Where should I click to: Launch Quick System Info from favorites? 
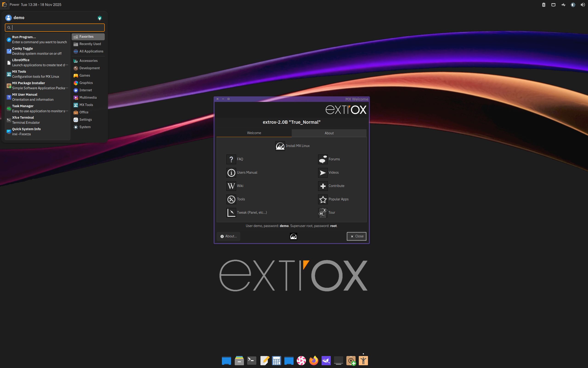37,131
